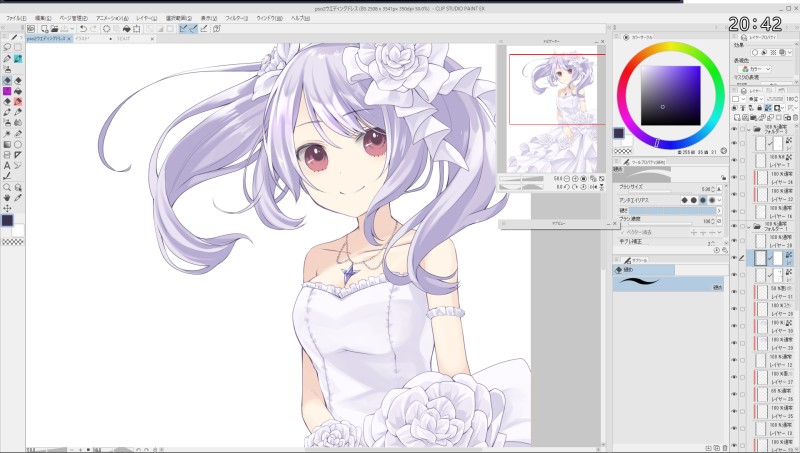The width and height of the screenshot is (800, 453).
Task: Select the Eyedropper tool beside the hand tool
Action: [x=18, y=197]
